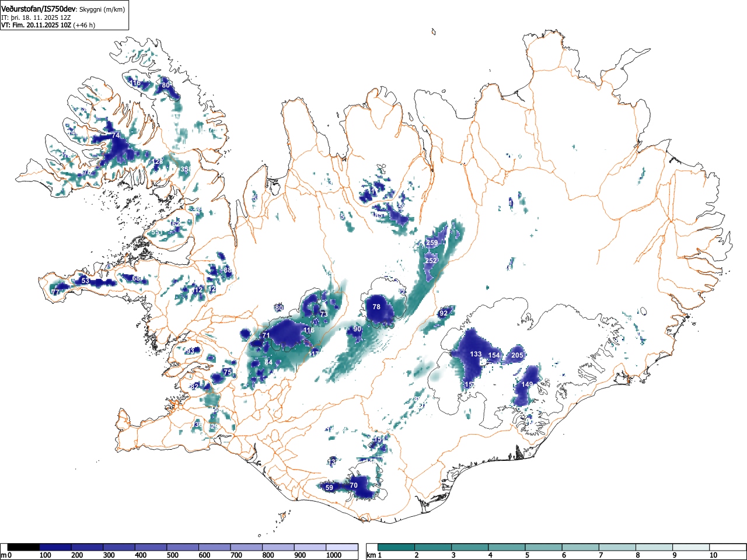Viewport: 747px width, 560px height.
Task: Click the km unit label in legend
Action: tap(371, 555)
